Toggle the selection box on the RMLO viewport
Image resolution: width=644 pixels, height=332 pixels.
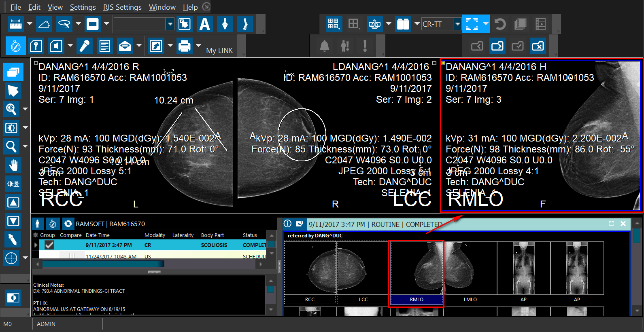[443, 63]
